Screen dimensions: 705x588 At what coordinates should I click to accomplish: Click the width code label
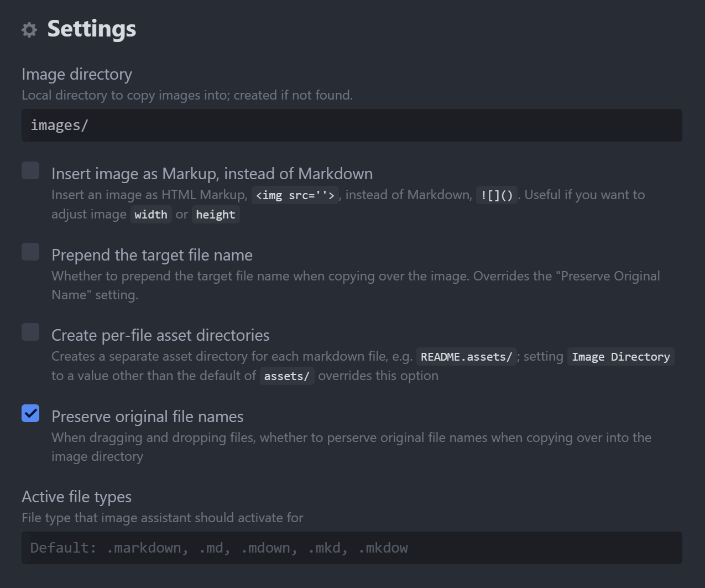151,215
